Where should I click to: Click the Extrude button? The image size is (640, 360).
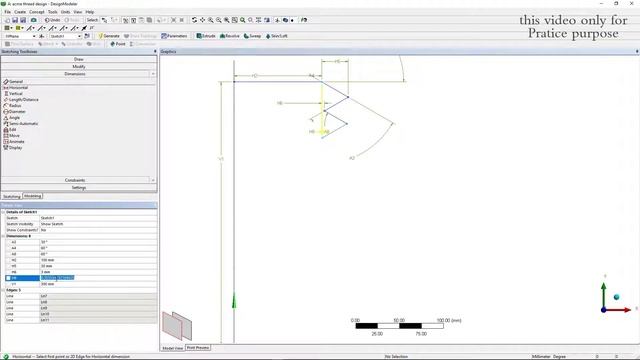206,36
